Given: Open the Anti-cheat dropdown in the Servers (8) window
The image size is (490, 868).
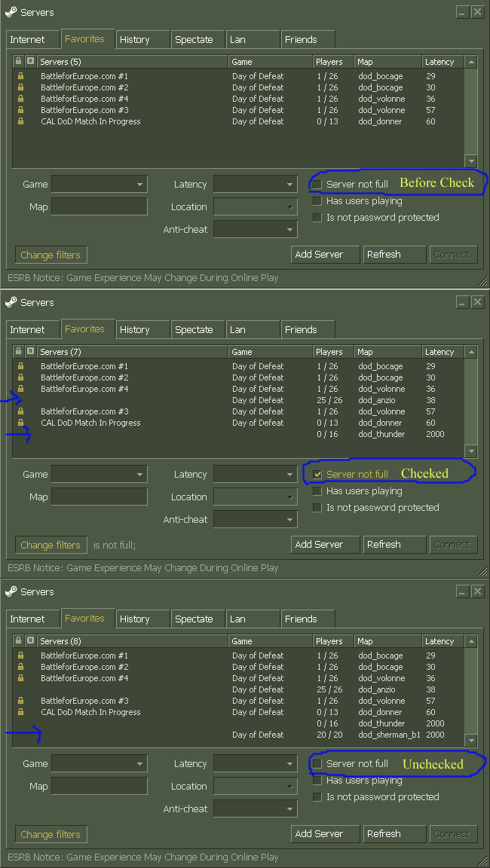Looking at the screenshot, I should tap(256, 809).
